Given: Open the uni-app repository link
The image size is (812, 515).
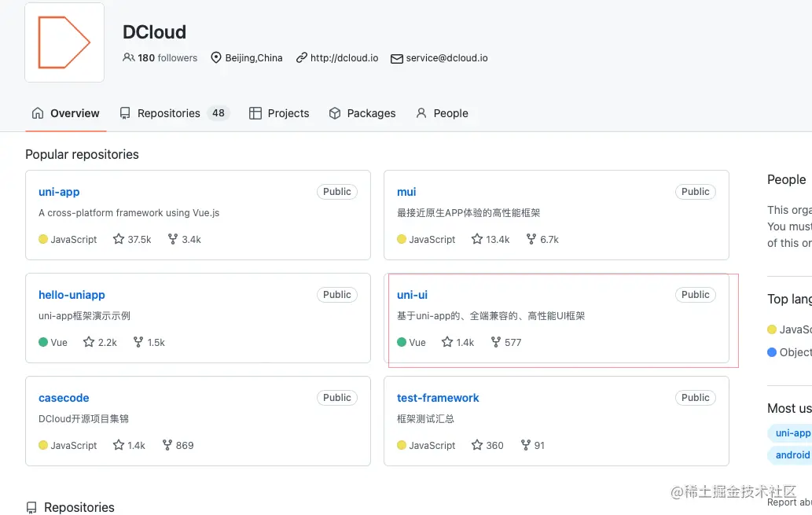Looking at the screenshot, I should coord(59,192).
